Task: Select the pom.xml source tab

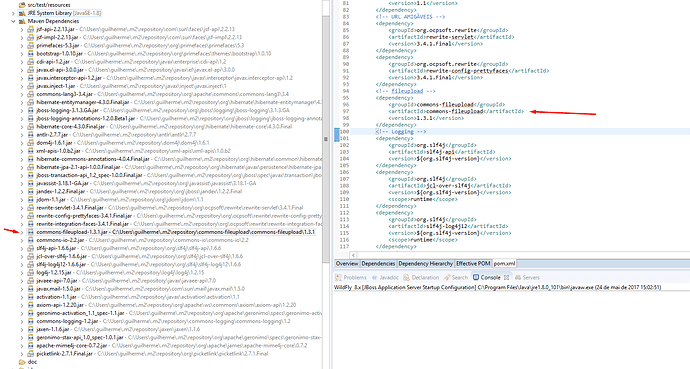Action: tap(504, 263)
